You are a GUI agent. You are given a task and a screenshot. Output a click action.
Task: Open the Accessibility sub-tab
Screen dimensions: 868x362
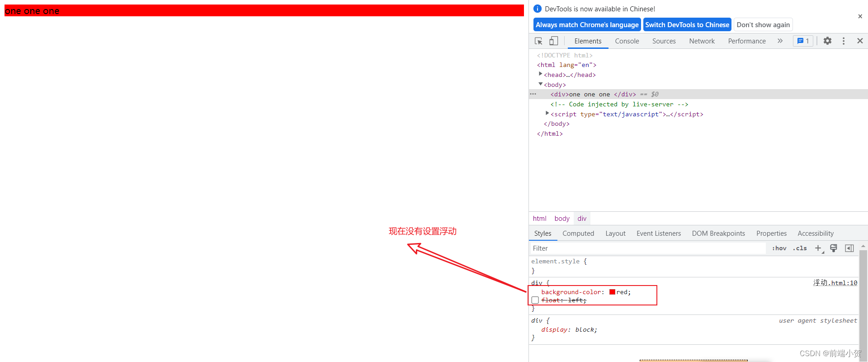tap(816, 233)
